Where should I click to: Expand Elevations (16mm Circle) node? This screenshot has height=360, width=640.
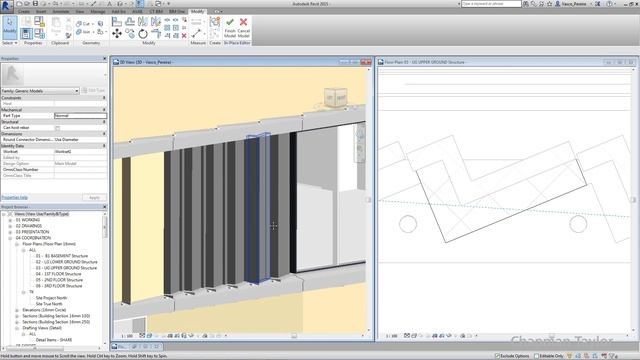pyautogui.click(x=17, y=310)
